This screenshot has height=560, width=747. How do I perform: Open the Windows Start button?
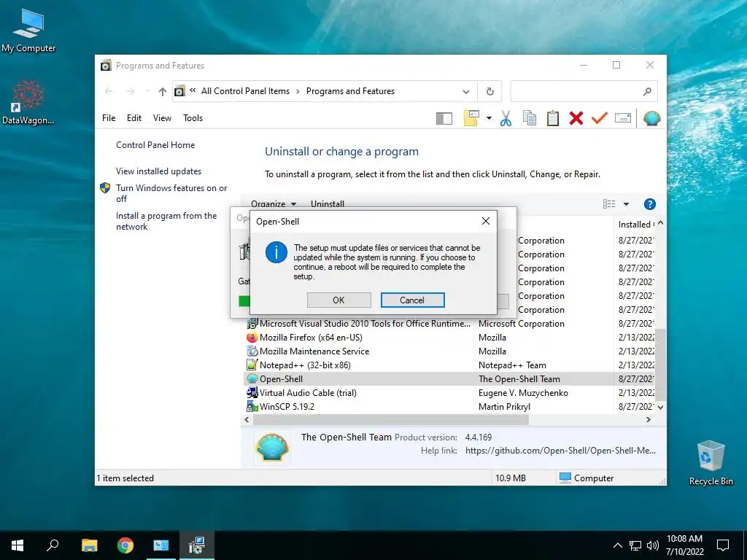tap(18, 545)
